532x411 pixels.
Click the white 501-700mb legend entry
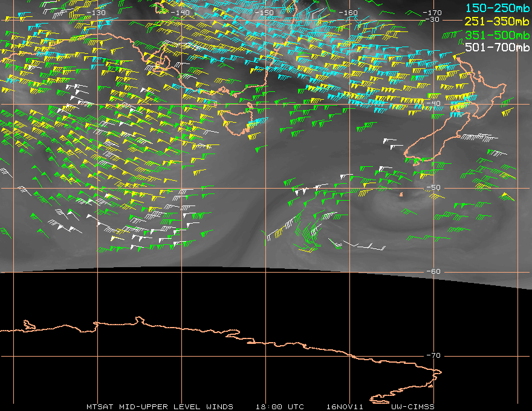[497, 47]
